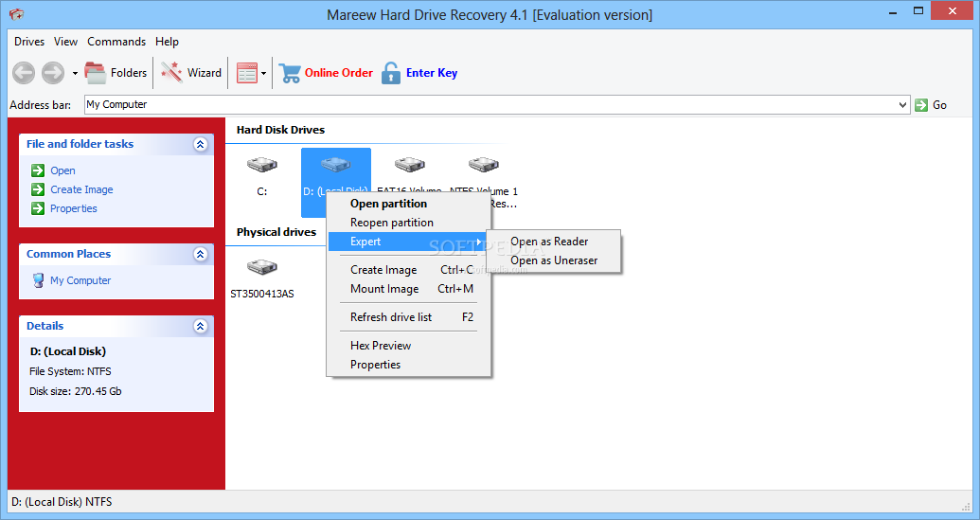The width and height of the screenshot is (980, 520).
Task: Click the Hard Disk Drives section header
Action: click(x=280, y=130)
